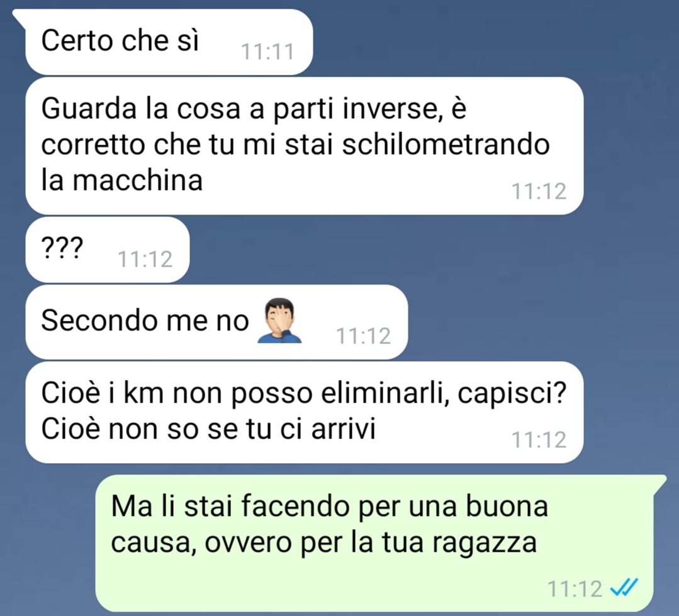The width and height of the screenshot is (679, 616).
Task: Tap the 'Cioè i km non posso eliminarli' message
Action: [305, 412]
